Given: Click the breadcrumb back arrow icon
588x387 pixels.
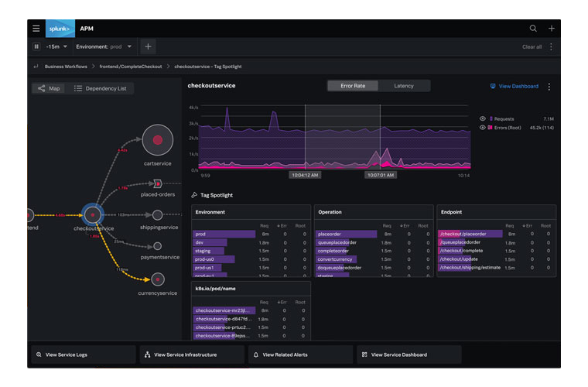Looking at the screenshot, I should click(36, 67).
